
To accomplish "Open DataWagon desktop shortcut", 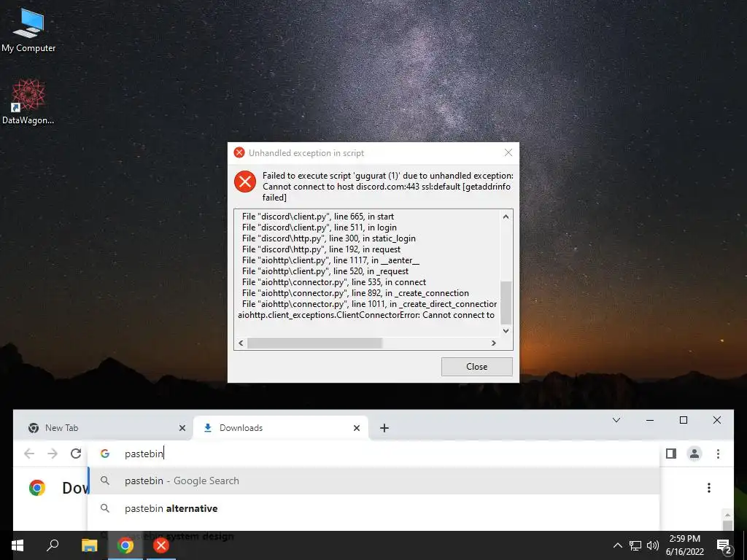I will click(28, 101).
